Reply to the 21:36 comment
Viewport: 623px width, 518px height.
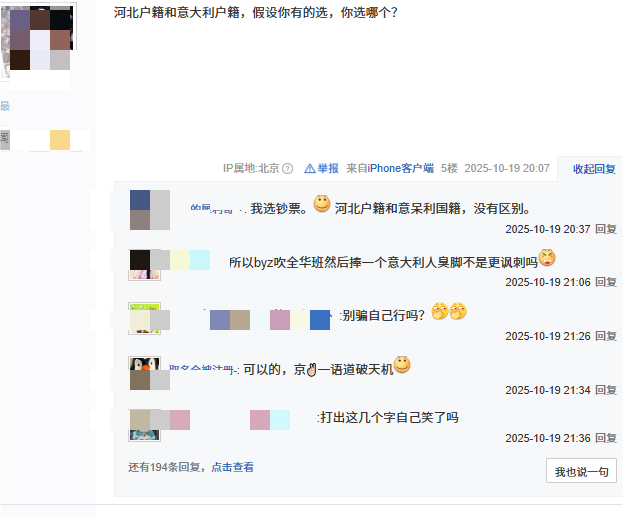(x=606, y=438)
